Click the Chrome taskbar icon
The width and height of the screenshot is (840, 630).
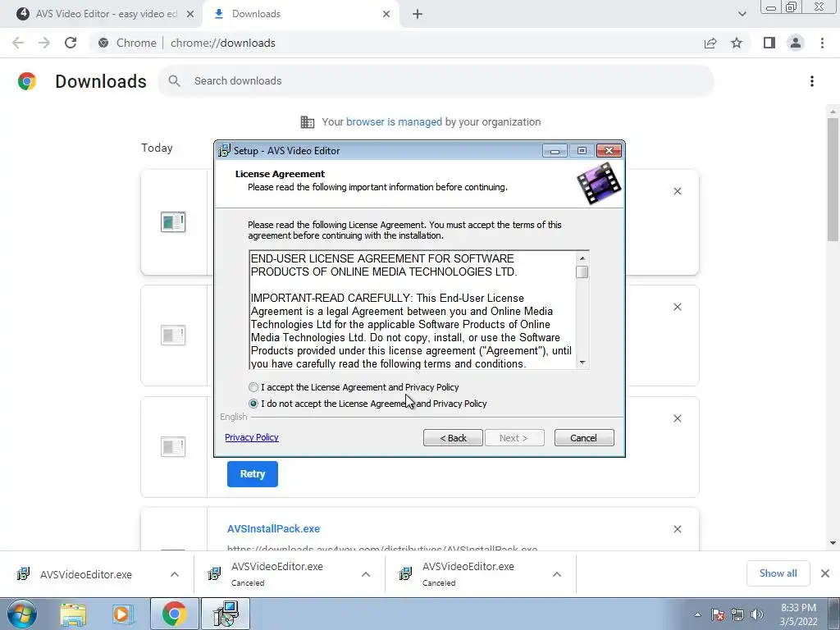click(174, 614)
